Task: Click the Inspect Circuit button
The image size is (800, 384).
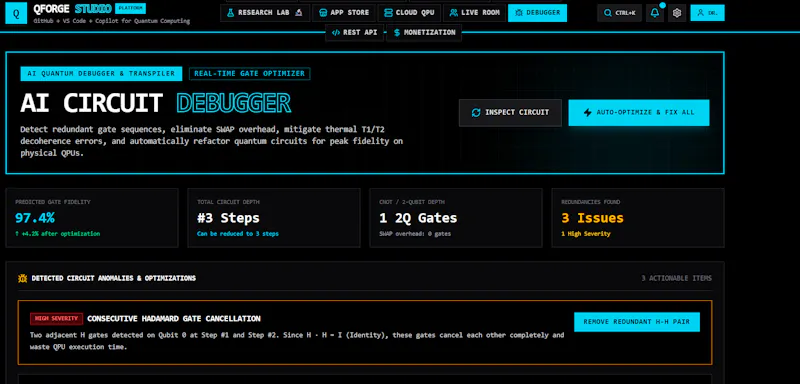Action: pyautogui.click(x=510, y=113)
